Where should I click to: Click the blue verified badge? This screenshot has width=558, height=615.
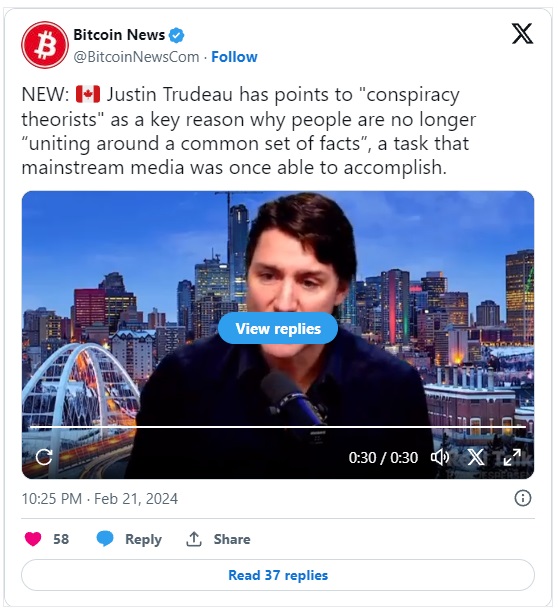(x=176, y=35)
